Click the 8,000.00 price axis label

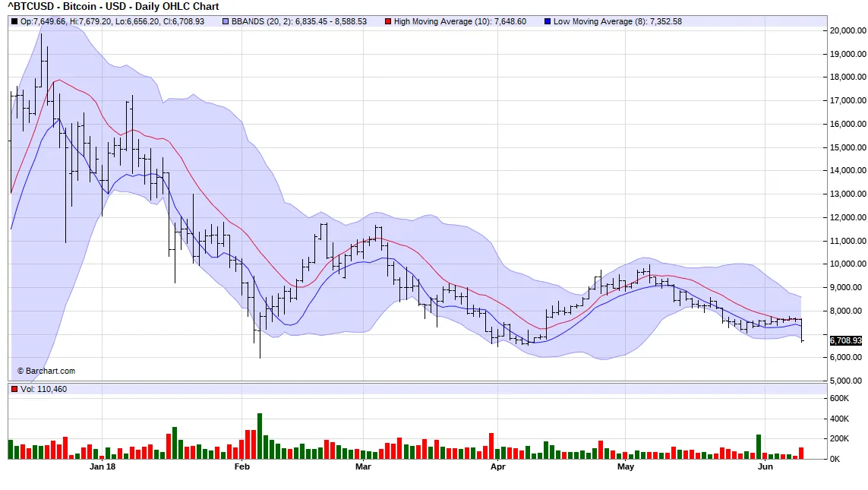[845, 311]
